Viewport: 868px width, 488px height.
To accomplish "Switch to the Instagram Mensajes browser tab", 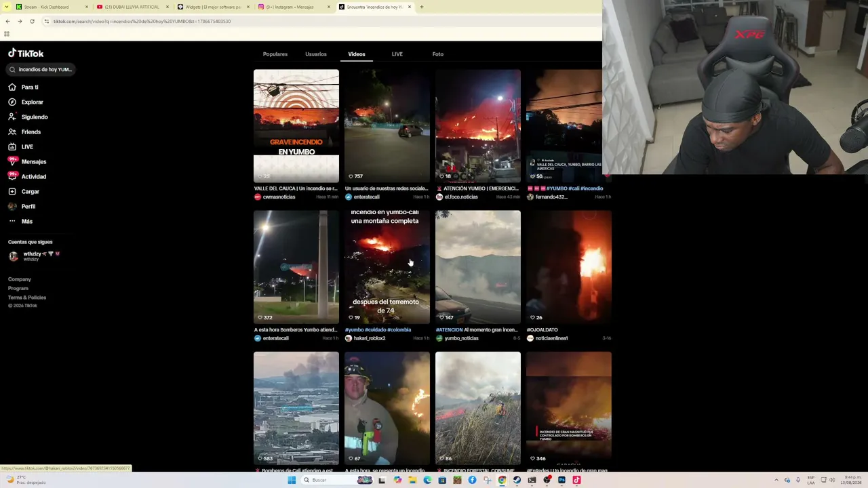I will click(x=294, y=7).
